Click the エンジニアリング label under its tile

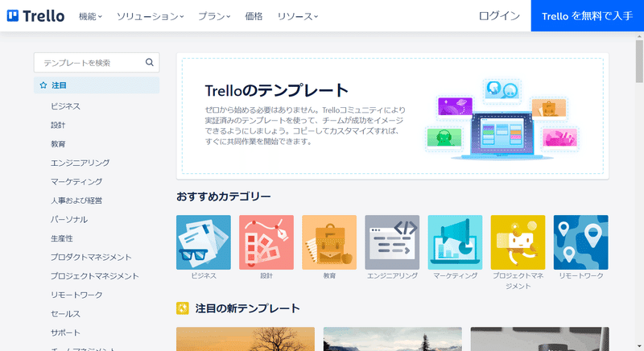392,276
